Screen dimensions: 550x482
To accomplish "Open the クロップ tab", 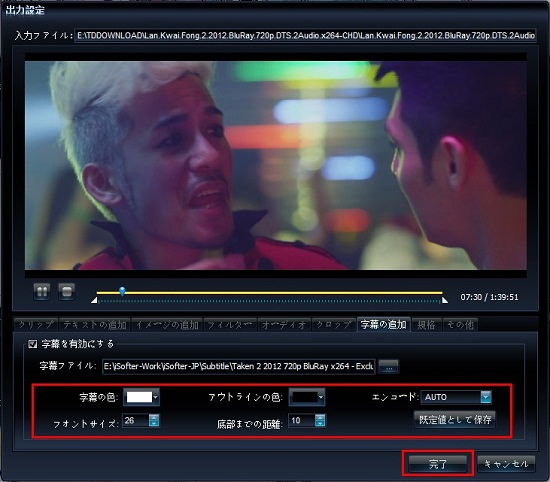I will [x=333, y=325].
